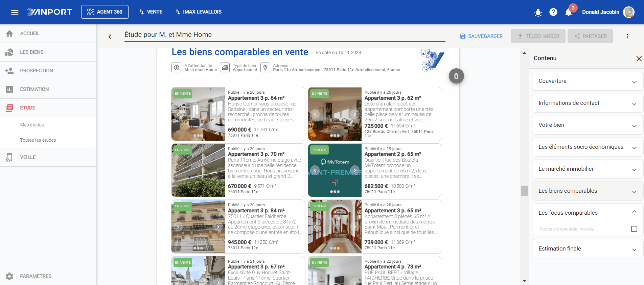Screen dimensions: 644x285
Task: Click the scroll down arrow of document
Action: (524, 281)
